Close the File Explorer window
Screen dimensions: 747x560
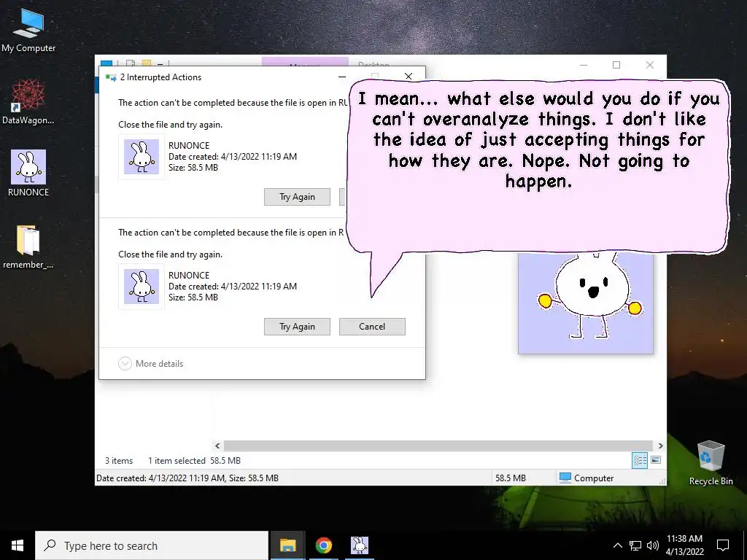pos(650,65)
